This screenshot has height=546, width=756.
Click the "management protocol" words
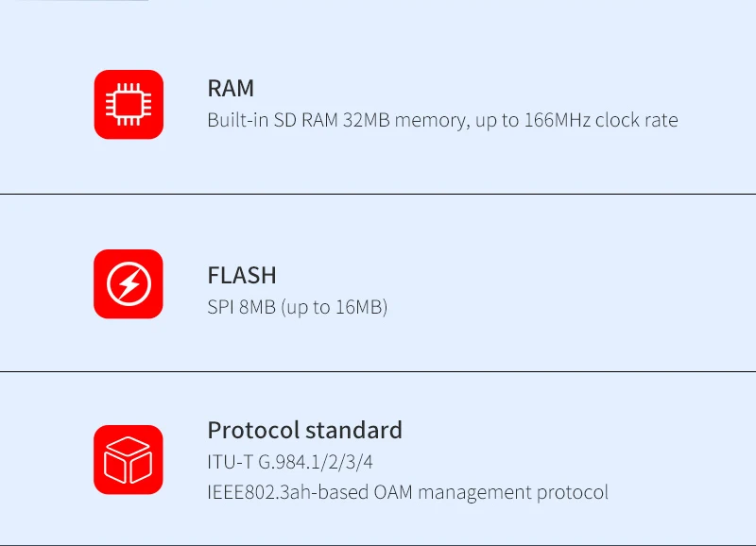click(x=514, y=493)
